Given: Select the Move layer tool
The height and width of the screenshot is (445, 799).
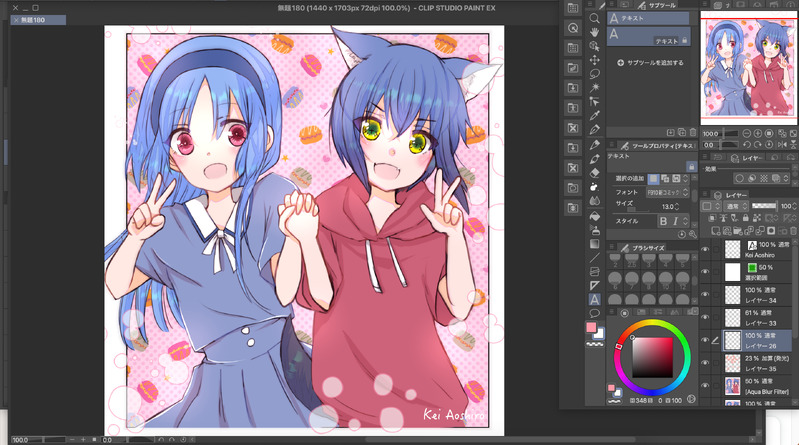Looking at the screenshot, I should click(x=594, y=60).
